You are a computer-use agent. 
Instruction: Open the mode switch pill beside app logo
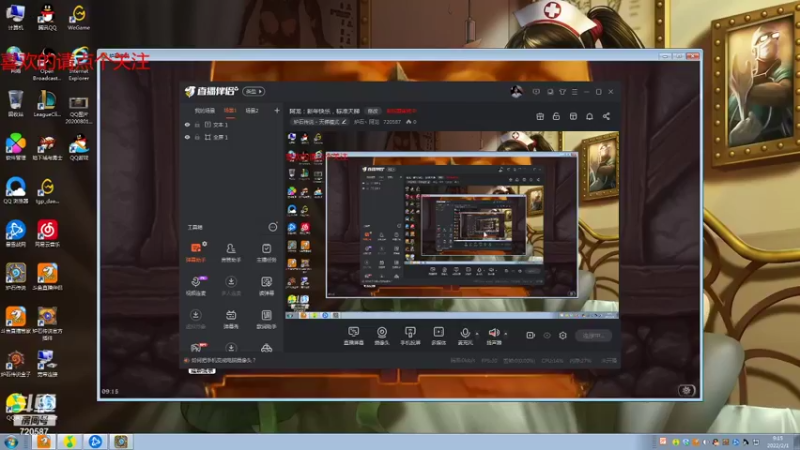[254, 91]
